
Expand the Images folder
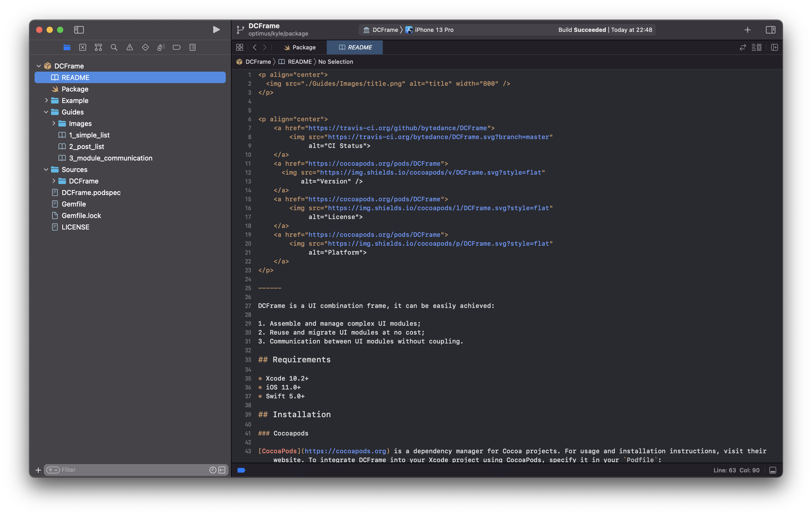pyautogui.click(x=54, y=123)
